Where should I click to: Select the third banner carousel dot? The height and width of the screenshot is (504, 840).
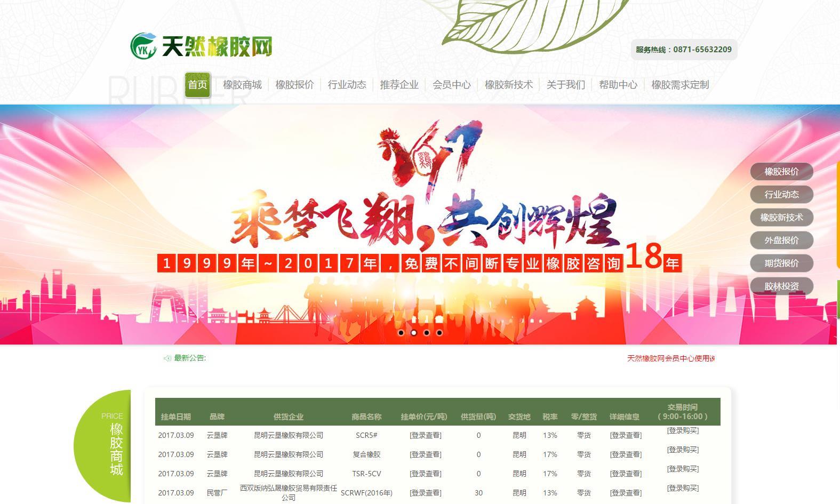point(427,333)
